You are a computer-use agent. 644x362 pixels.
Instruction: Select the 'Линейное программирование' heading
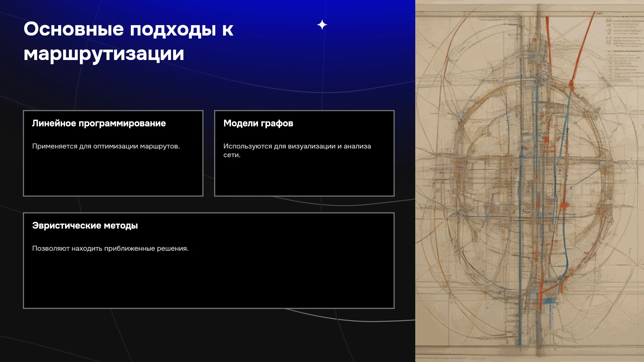99,123
